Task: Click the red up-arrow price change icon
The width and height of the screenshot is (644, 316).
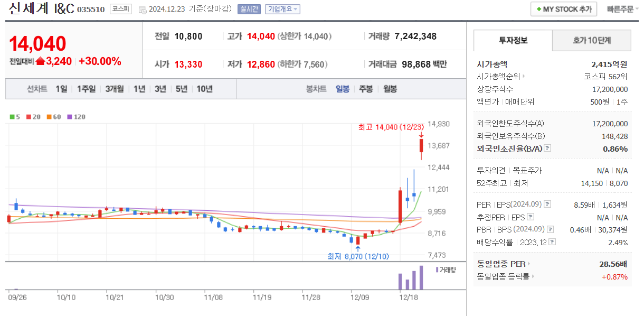Action: coord(40,61)
